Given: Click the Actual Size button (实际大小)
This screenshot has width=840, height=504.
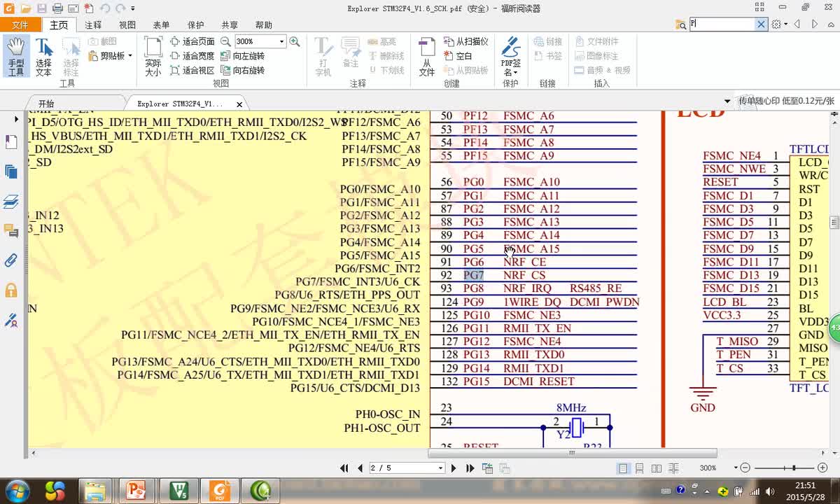Looking at the screenshot, I should point(153,57).
